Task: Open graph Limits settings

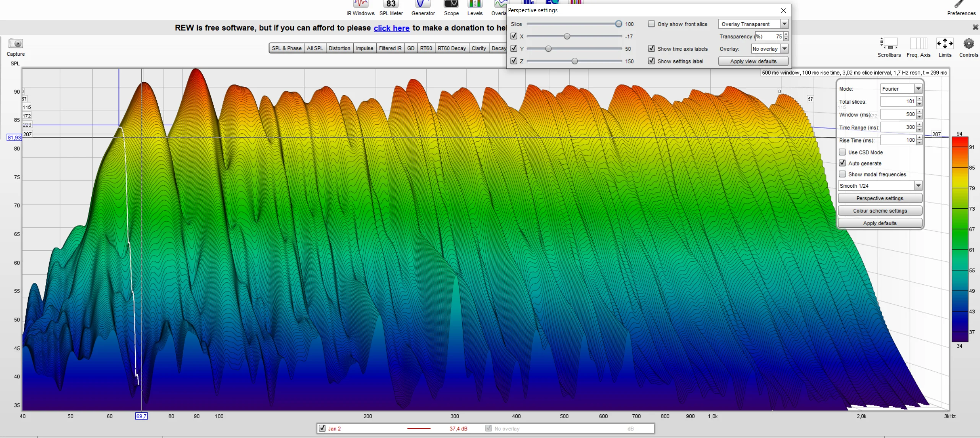Action: coord(945,47)
